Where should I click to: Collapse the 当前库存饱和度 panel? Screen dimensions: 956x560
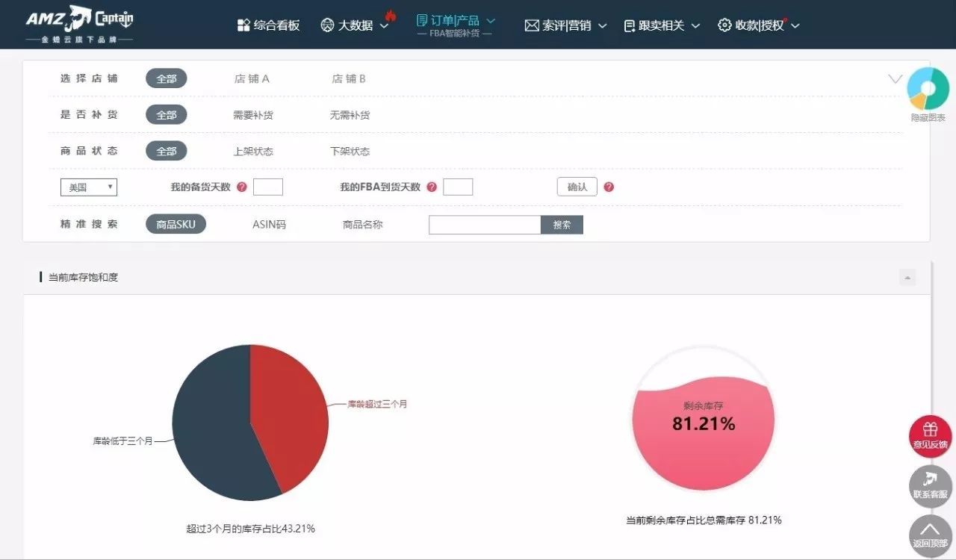point(907,277)
